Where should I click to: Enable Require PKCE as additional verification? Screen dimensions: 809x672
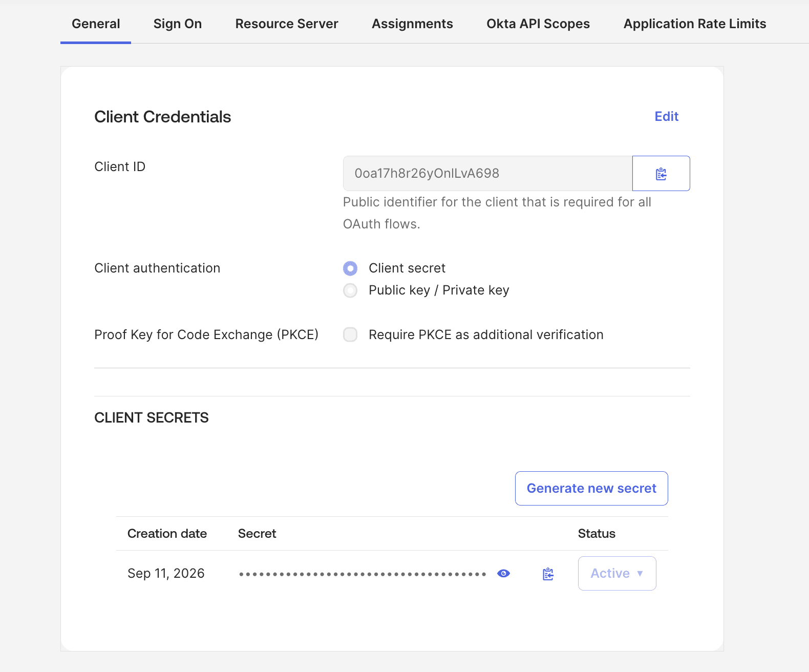pos(350,334)
